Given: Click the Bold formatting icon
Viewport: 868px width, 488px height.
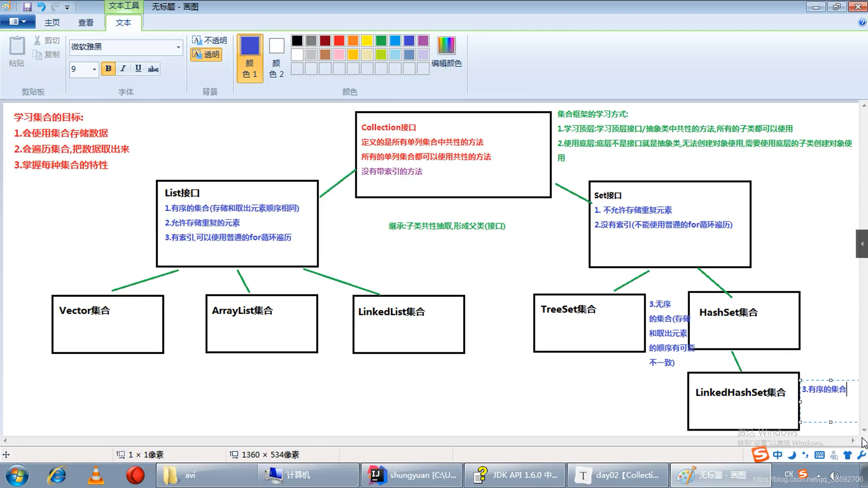Looking at the screenshot, I should pyautogui.click(x=108, y=68).
